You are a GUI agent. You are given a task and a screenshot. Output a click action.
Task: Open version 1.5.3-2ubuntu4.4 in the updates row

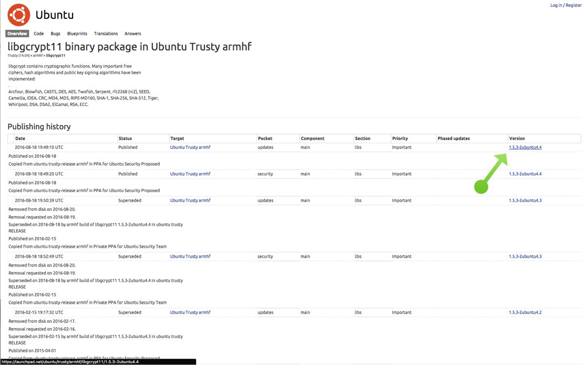pos(525,147)
